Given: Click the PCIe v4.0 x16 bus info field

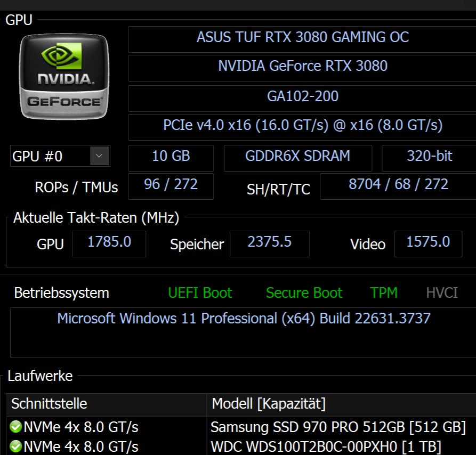Looking at the screenshot, I should 302,127.
